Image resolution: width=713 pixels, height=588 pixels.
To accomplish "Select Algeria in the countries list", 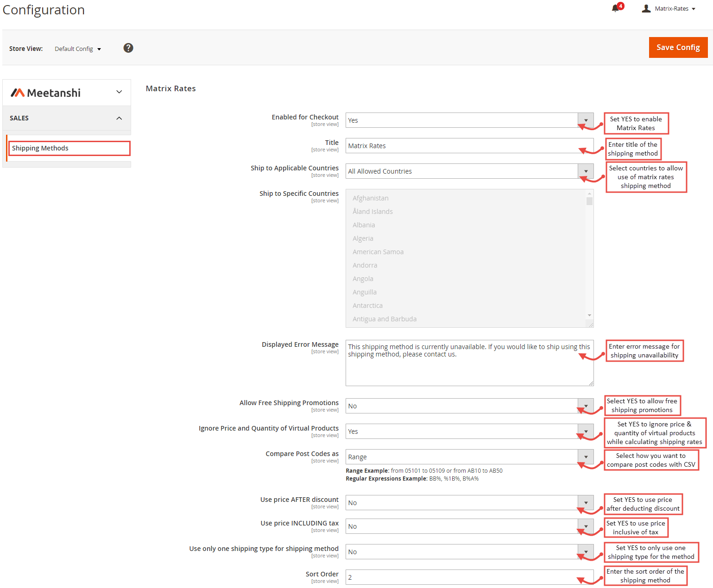I will point(363,238).
